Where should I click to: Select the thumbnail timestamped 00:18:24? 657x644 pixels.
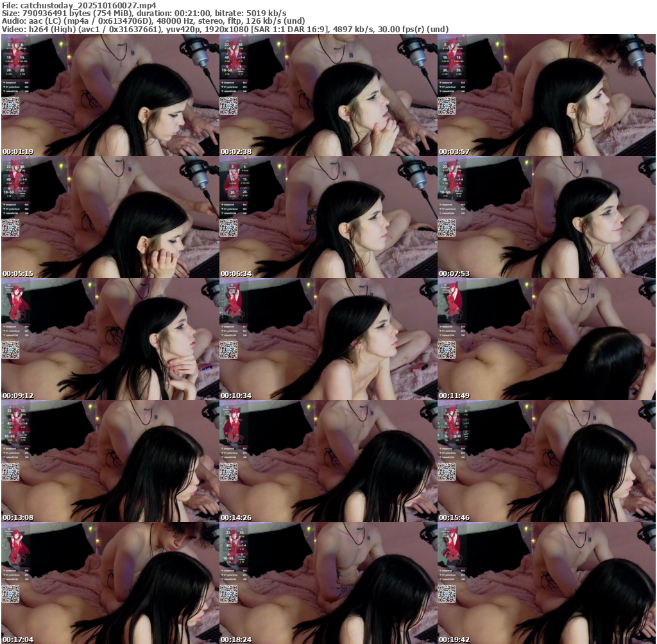pos(328,583)
